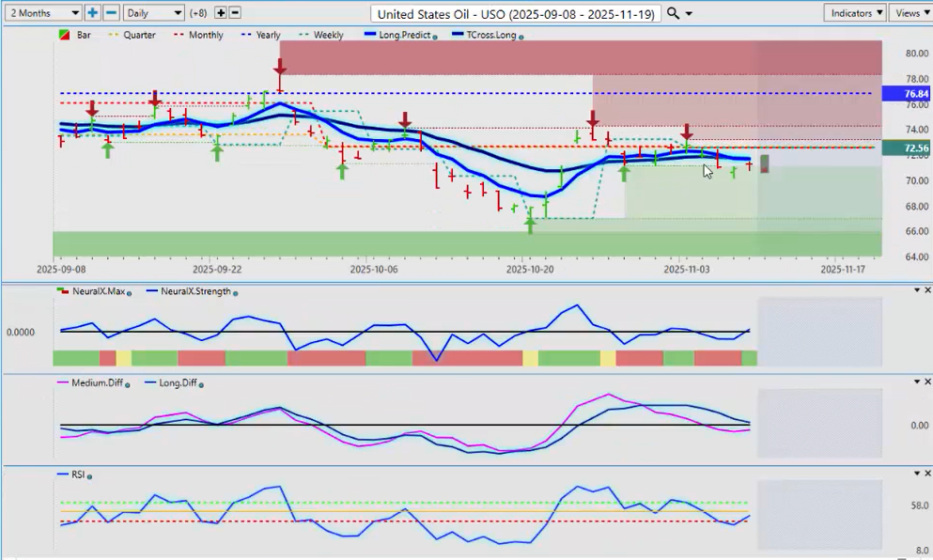Click the Bar legend chart-type icon

pyautogui.click(x=64, y=35)
